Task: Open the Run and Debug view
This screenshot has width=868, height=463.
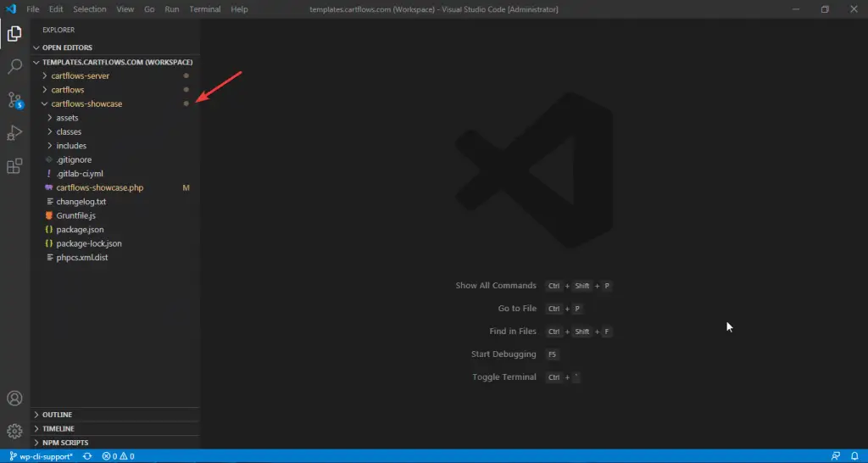Action: click(x=14, y=133)
